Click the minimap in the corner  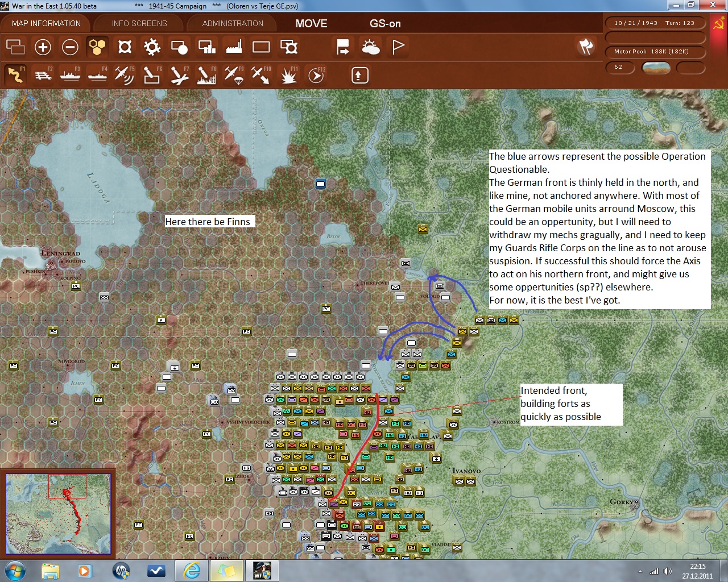(x=58, y=514)
